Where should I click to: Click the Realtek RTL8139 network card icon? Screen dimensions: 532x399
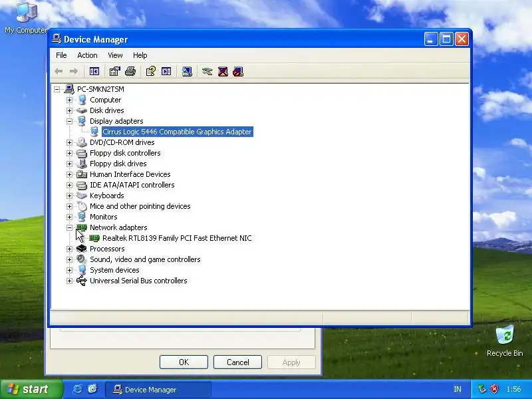pos(94,238)
